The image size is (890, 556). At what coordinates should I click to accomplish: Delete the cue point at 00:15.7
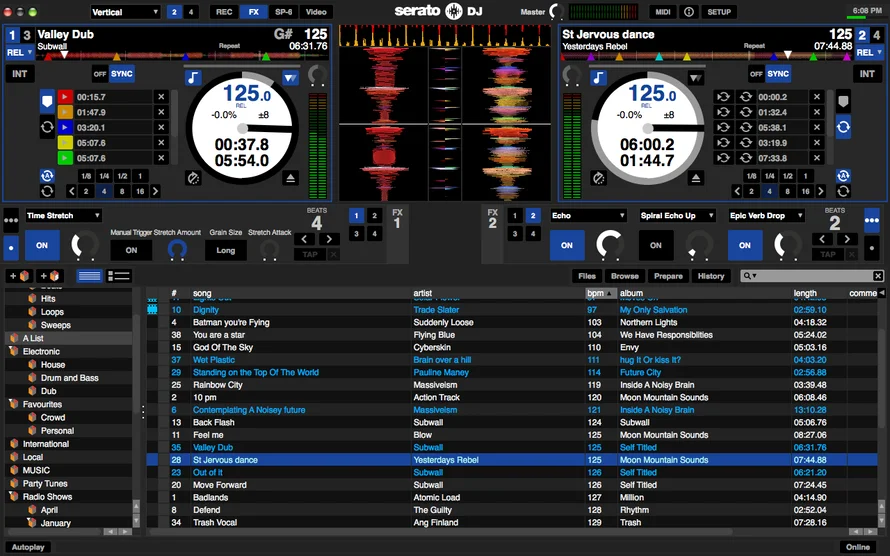coord(161,97)
